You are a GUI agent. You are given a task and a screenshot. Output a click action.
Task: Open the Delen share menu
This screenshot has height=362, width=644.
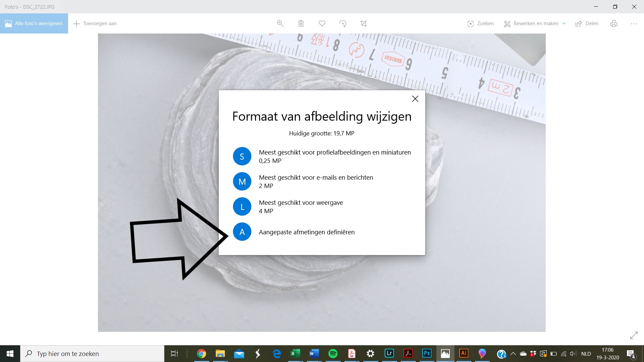[587, 23]
